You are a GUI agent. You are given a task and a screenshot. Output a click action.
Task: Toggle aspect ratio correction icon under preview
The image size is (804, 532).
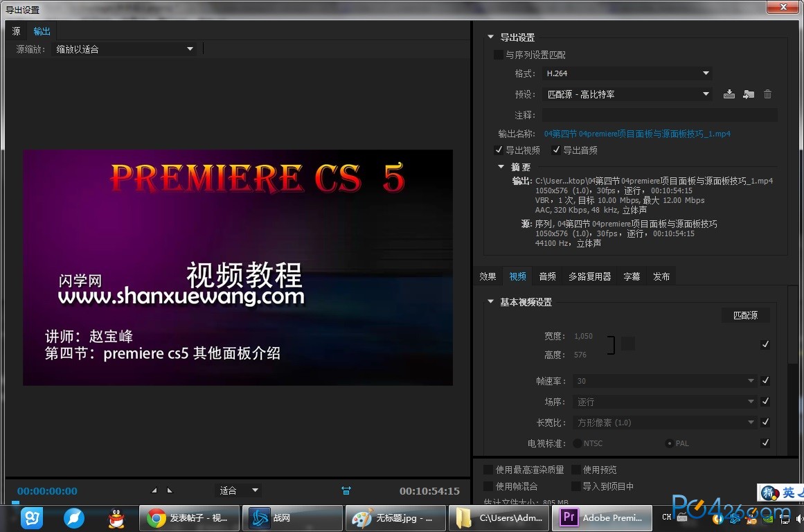[x=346, y=491]
